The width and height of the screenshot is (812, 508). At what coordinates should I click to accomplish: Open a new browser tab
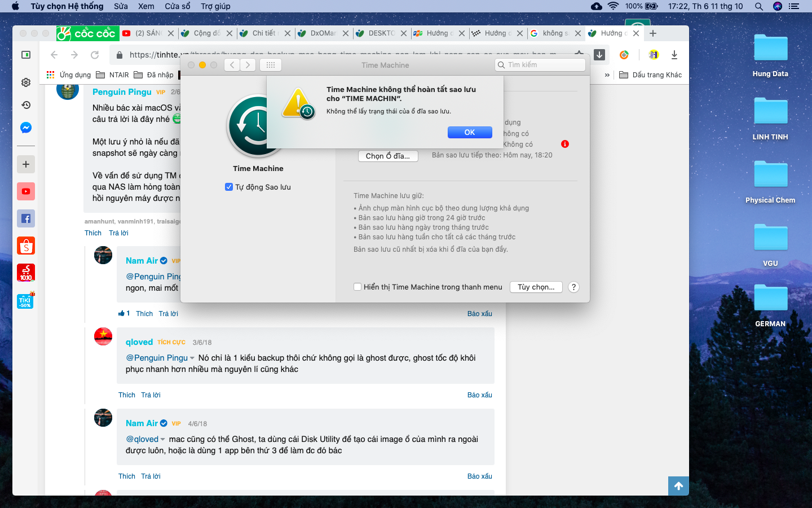click(x=653, y=33)
